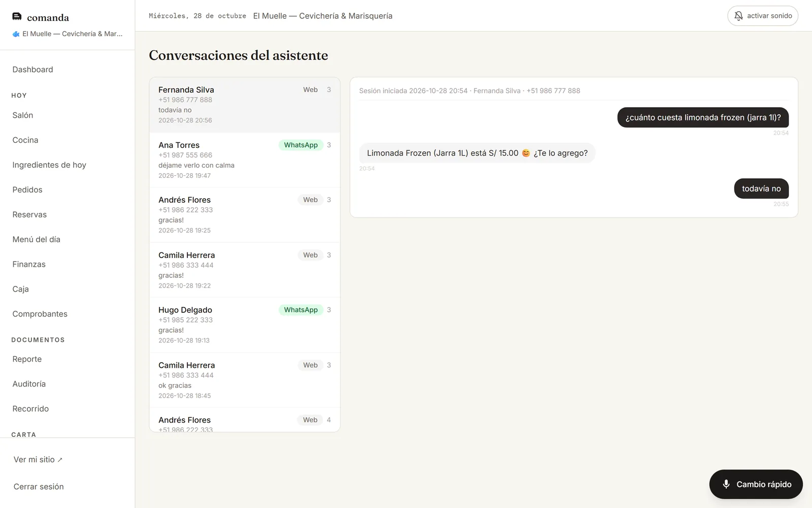Viewport: 812px width, 508px height.
Task: Click Web badge on Fernanda Silva row
Action: (x=311, y=90)
